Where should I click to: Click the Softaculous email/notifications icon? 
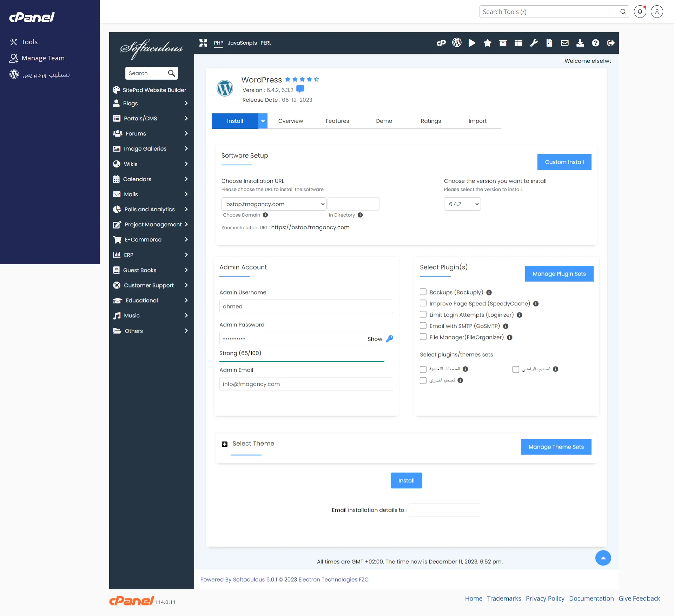tap(564, 43)
